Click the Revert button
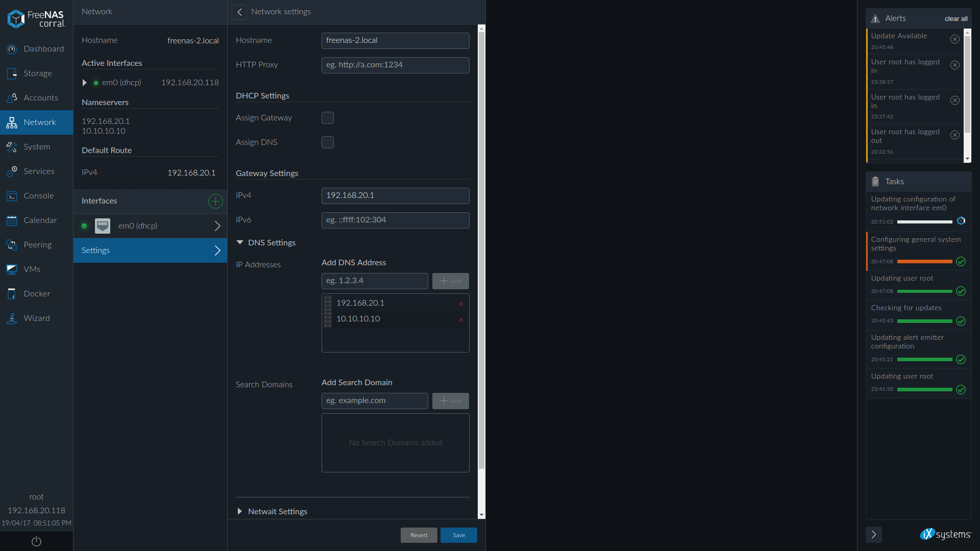This screenshot has height=551, width=980. [419, 535]
